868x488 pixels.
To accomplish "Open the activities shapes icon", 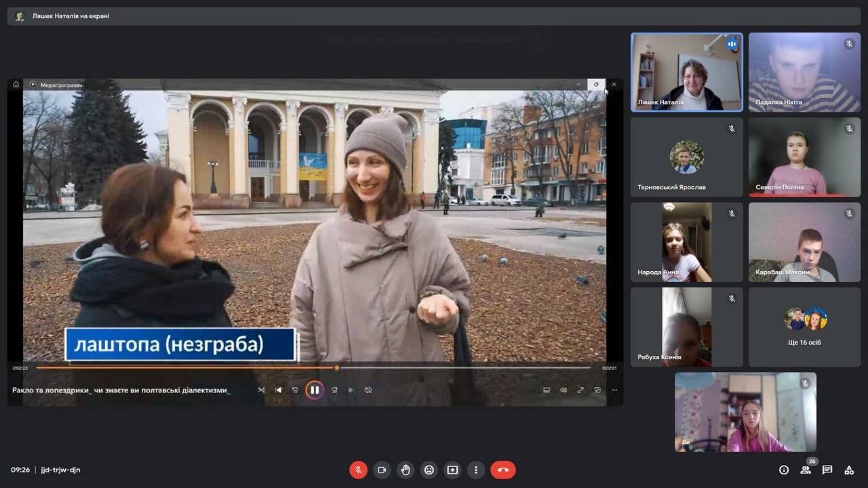I will pos(849,470).
